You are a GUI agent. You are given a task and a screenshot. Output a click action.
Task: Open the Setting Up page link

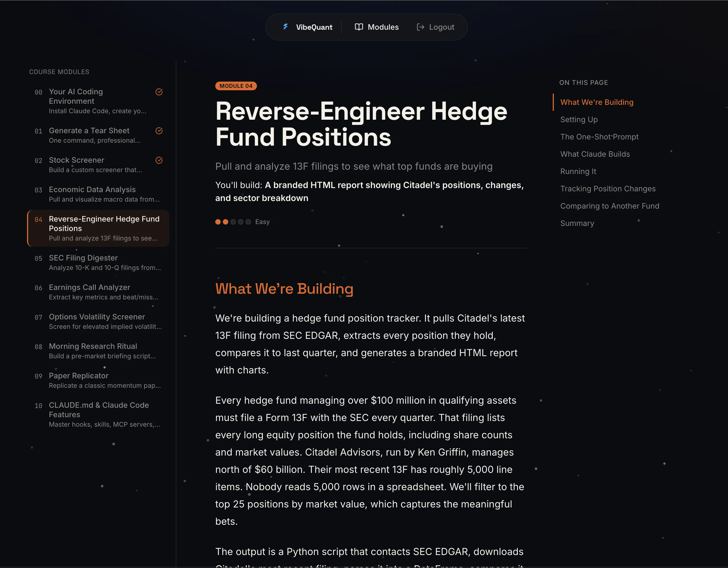point(579,119)
